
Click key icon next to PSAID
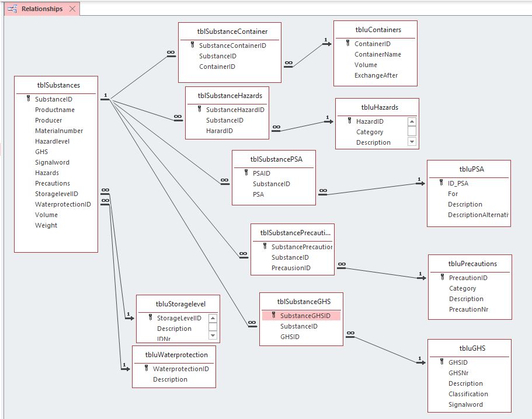click(x=246, y=173)
